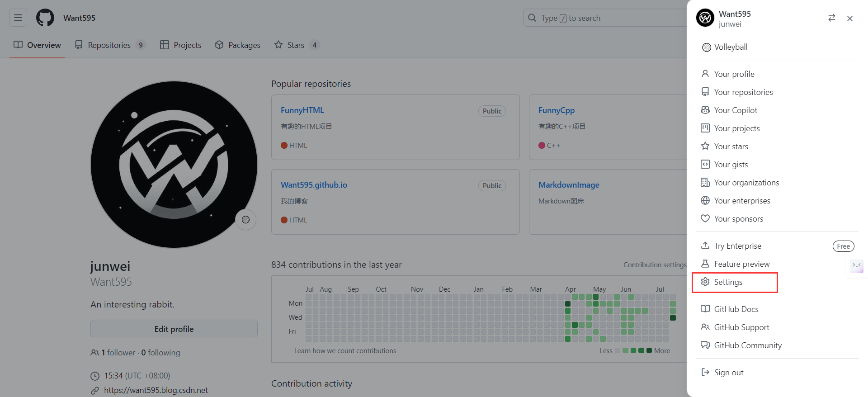The width and height of the screenshot is (868, 397).
Task: Click the Popular repositories heading
Action: tap(311, 84)
